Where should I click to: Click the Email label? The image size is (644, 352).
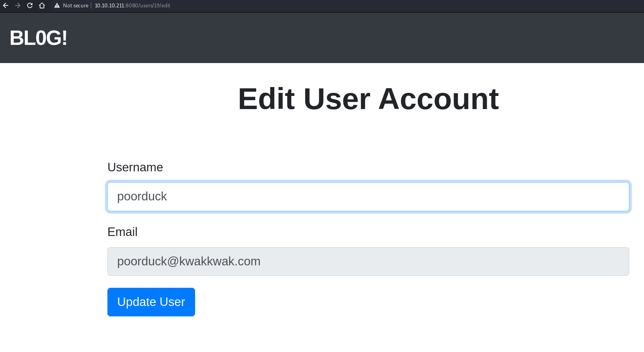tap(122, 232)
